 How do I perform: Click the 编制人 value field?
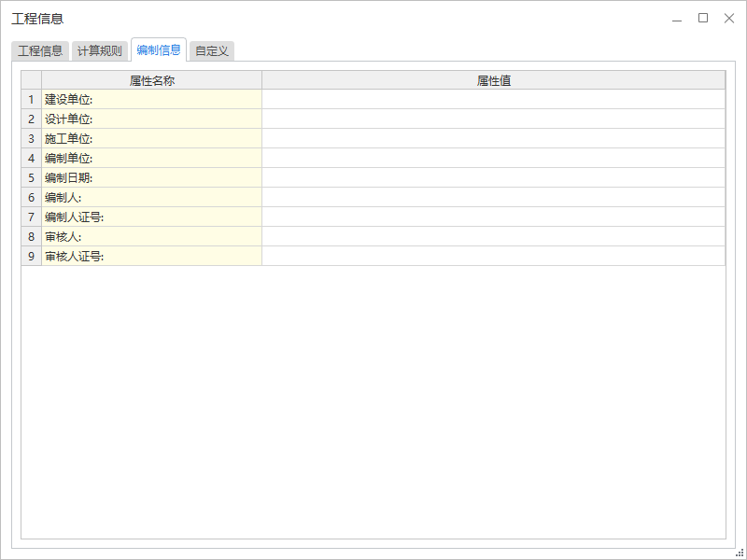coord(494,197)
